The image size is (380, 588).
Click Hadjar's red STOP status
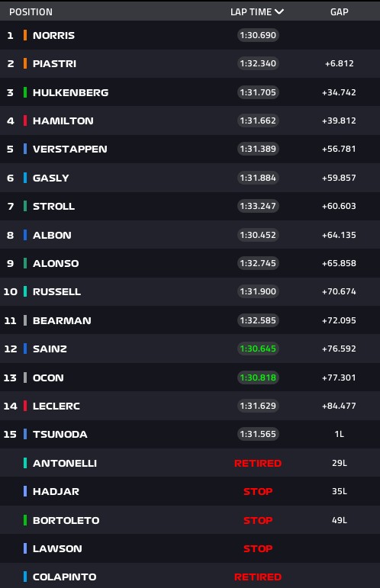258,491
